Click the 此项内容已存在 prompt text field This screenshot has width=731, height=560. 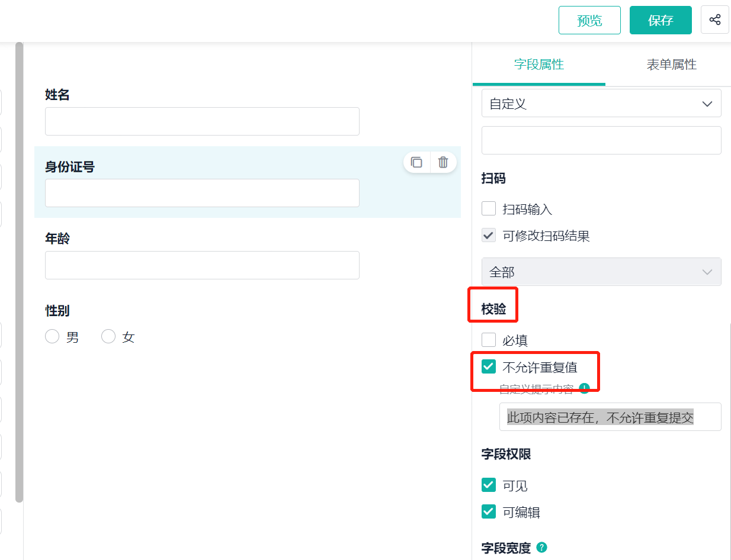[x=610, y=417]
